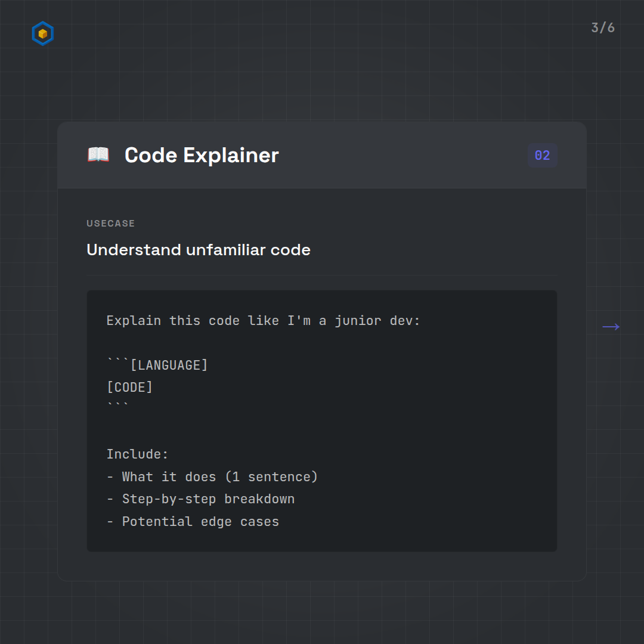Click the open book icon
Viewport: 644px width, 644px height.
98,155
